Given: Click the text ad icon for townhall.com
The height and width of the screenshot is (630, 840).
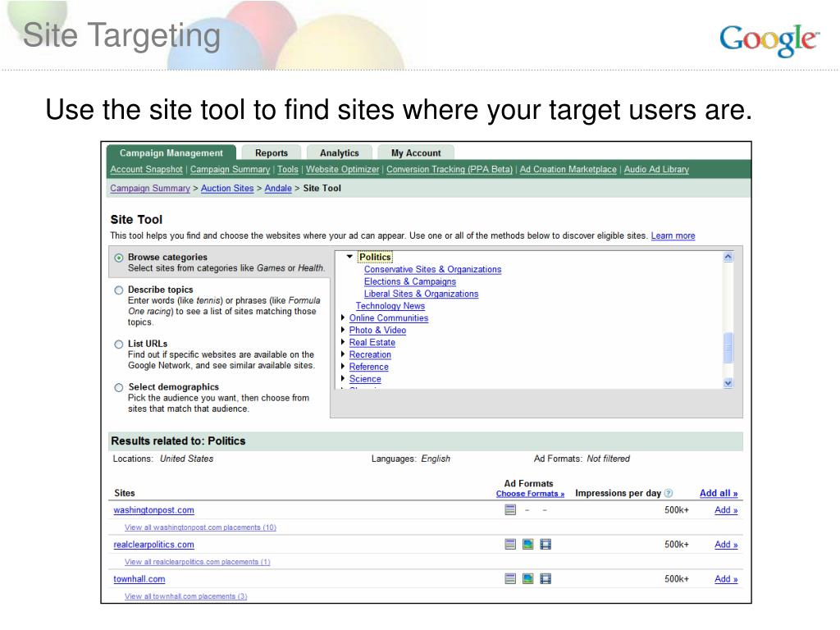Looking at the screenshot, I should [510, 578].
